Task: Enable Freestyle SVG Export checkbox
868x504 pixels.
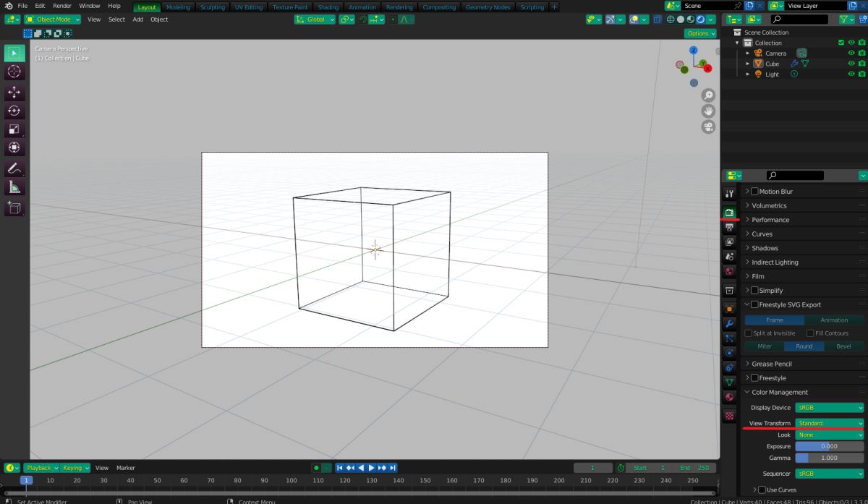Action: (754, 304)
